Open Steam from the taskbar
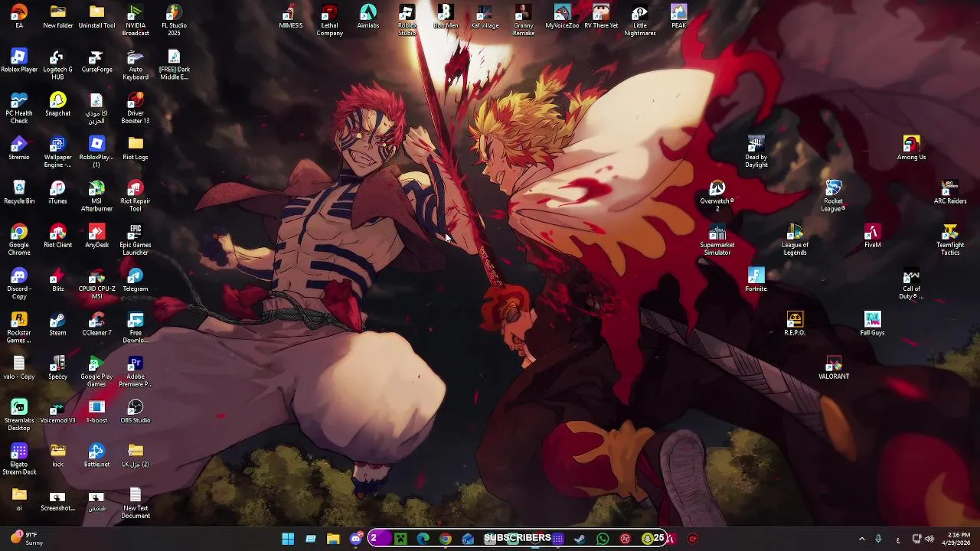The width and height of the screenshot is (980, 551). click(x=580, y=539)
